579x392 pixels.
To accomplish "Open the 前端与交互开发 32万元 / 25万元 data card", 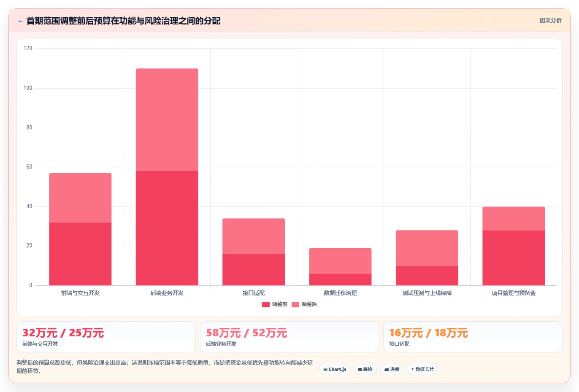I will [x=106, y=337].
